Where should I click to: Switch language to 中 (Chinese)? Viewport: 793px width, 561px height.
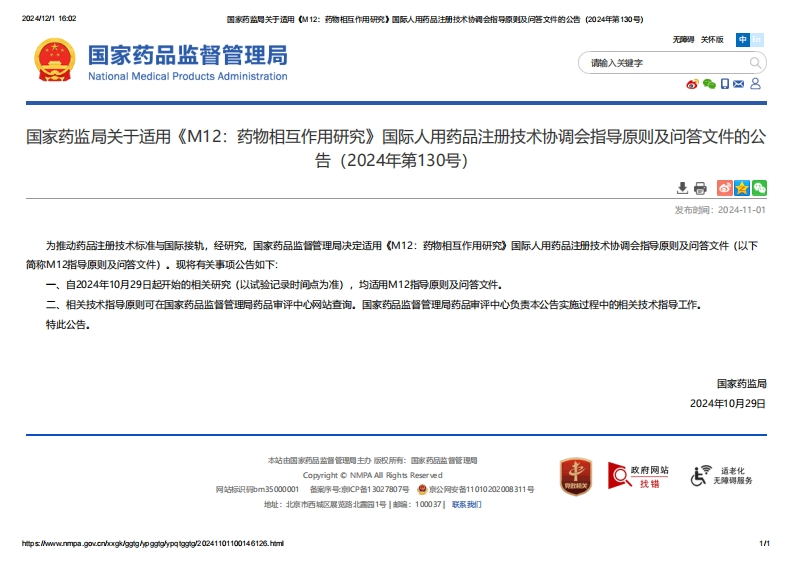743,40
